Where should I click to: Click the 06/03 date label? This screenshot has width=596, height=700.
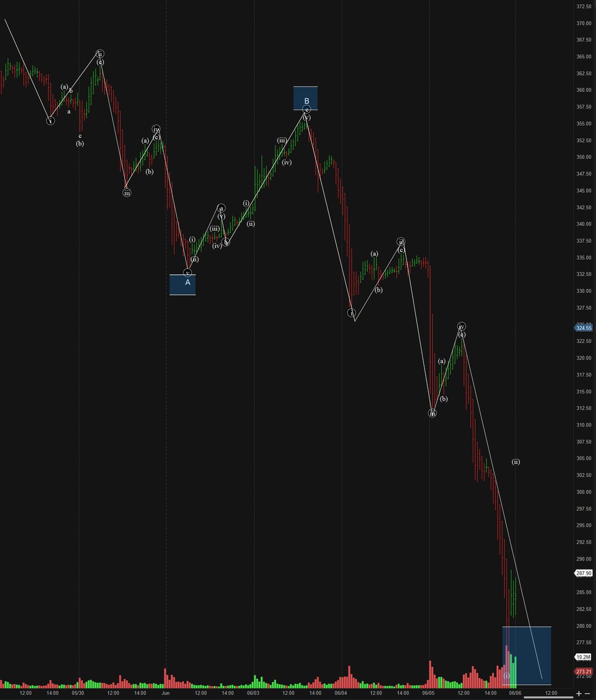(x=253, y=694)
